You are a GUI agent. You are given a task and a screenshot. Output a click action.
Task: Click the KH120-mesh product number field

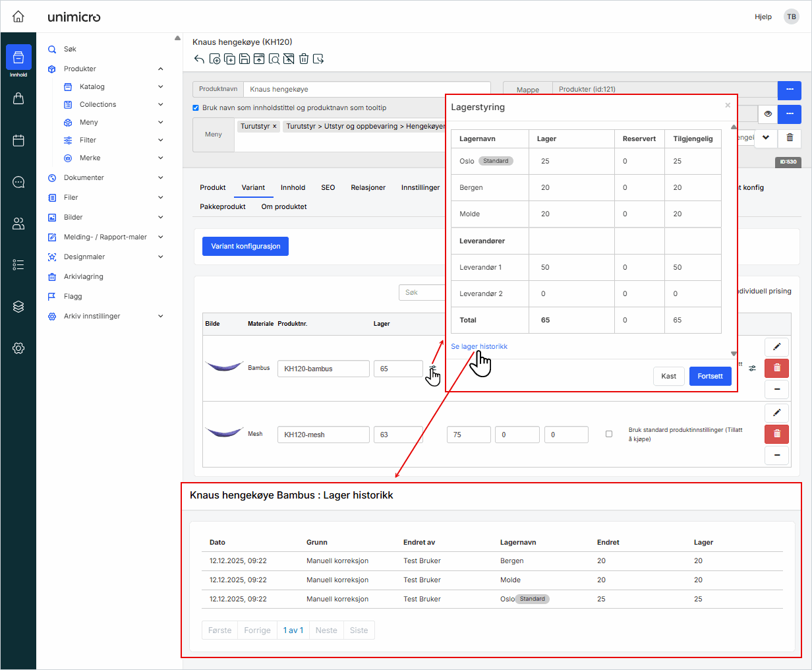(323, 435)
